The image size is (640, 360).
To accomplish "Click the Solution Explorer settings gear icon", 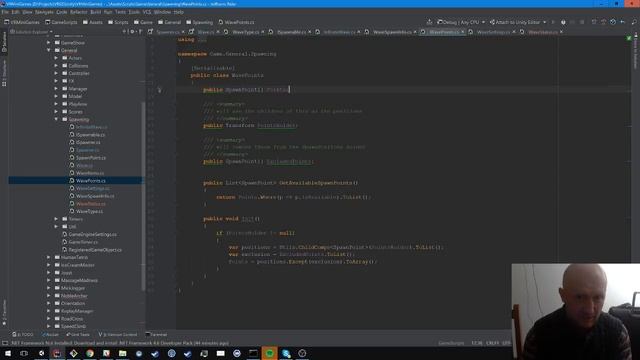I will pos(133,32).
